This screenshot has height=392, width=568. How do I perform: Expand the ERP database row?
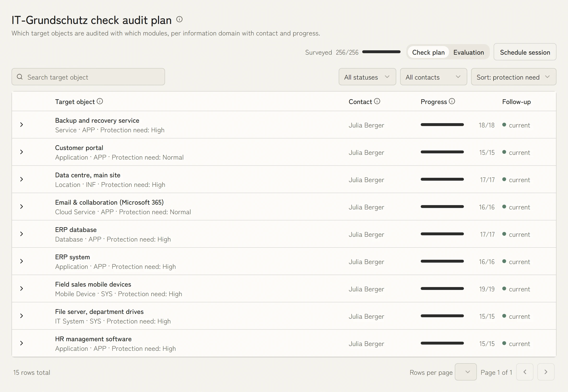(22, 234)
